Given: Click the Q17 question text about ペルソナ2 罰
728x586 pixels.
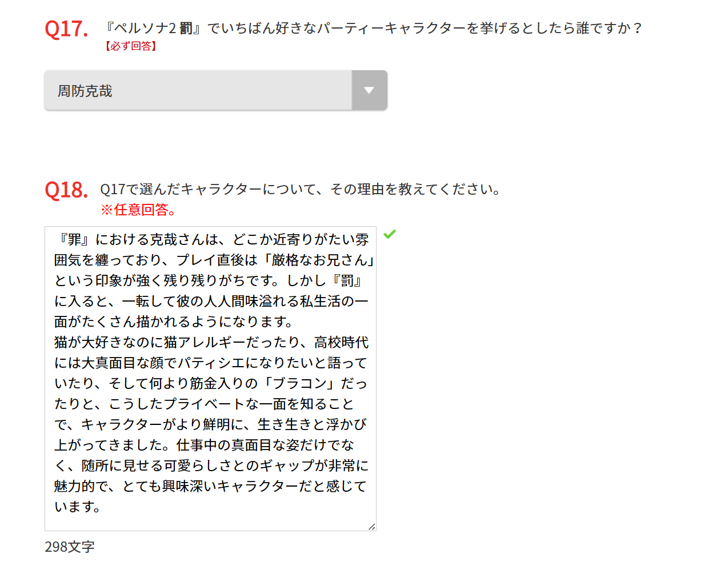Looking at the screenshot, I should click(x=373, y=28).
